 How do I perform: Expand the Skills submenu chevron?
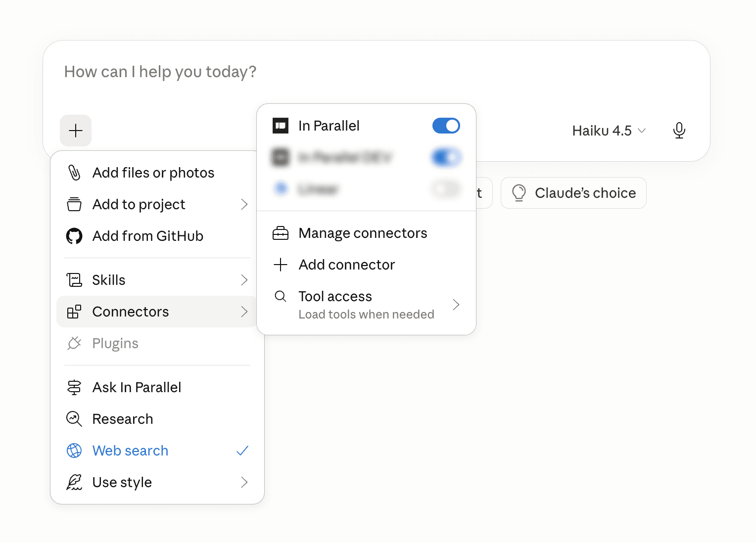click(x=244, y=280)
